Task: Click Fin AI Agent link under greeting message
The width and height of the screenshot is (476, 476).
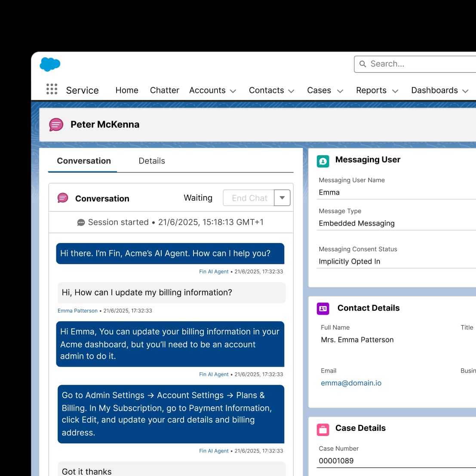Action: pyautogui.click(x=214, y=272)
